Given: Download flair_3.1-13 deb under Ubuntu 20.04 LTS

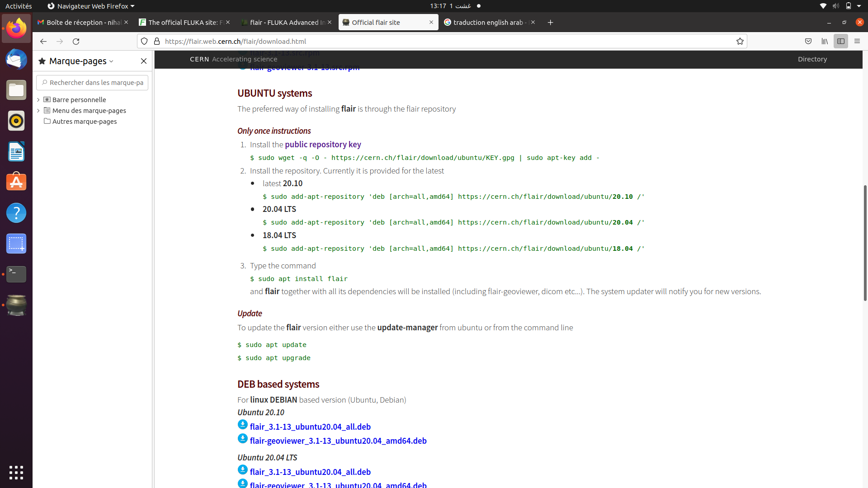Looking at the screenshot, I should tap(243, 469).
